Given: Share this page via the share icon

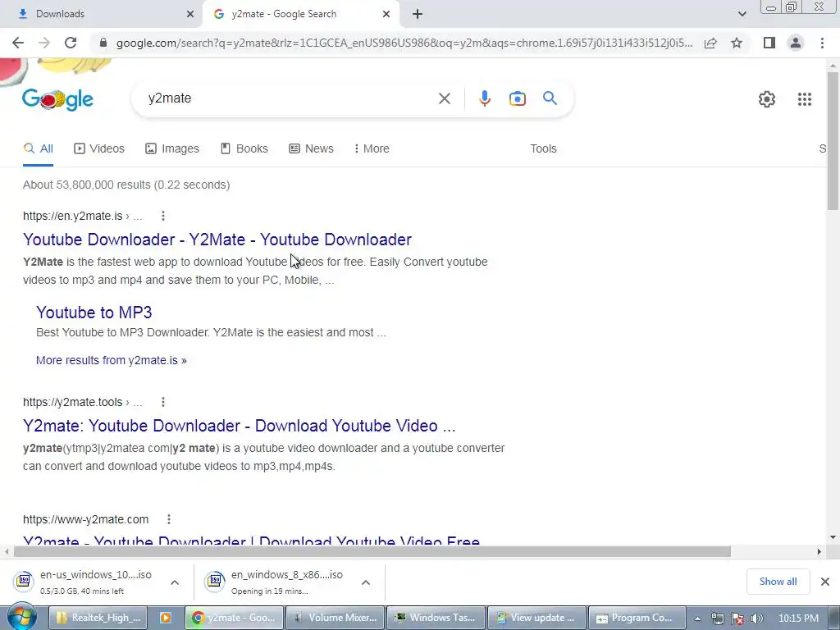Looking at the screenshot, I should (710, 43).
